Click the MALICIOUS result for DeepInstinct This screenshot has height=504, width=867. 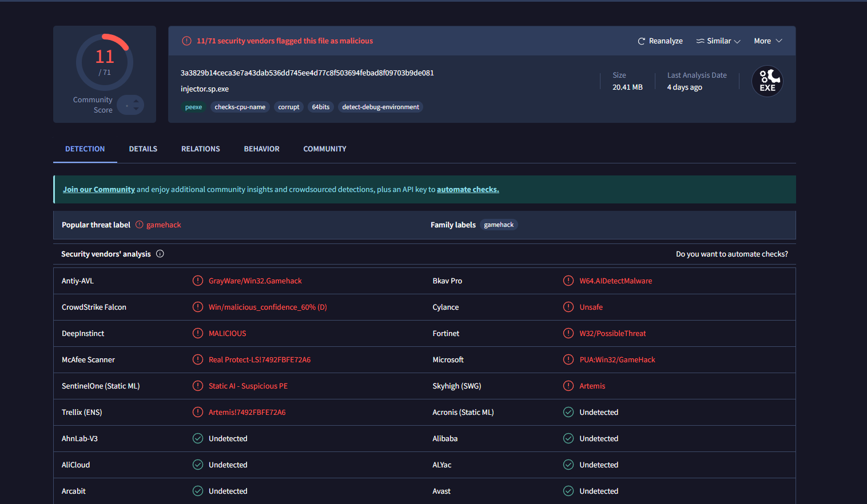228,334
